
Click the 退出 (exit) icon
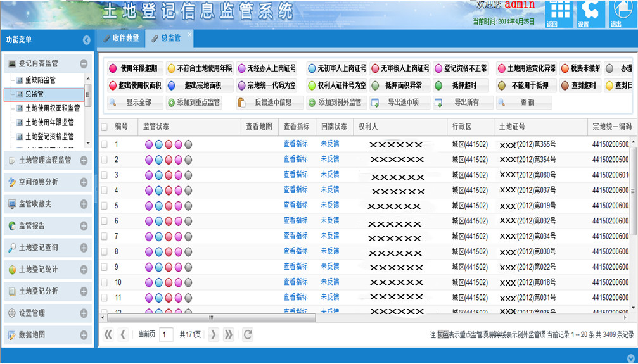621,13
